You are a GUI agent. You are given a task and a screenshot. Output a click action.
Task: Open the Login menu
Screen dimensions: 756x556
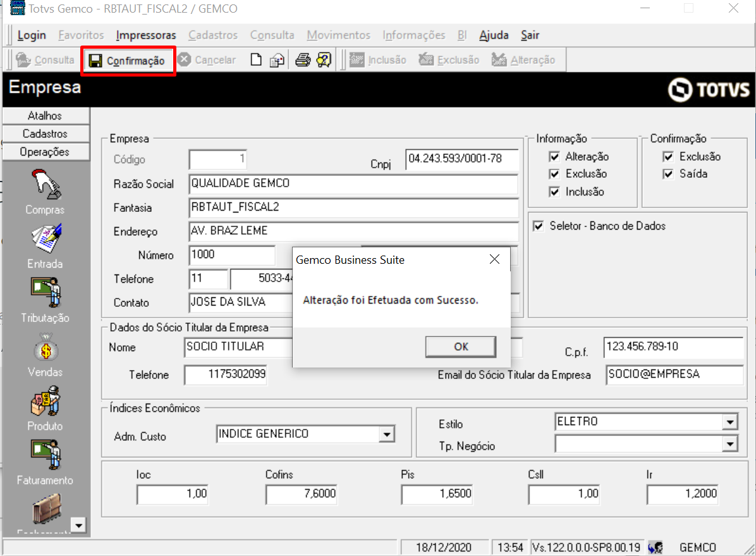32,35
